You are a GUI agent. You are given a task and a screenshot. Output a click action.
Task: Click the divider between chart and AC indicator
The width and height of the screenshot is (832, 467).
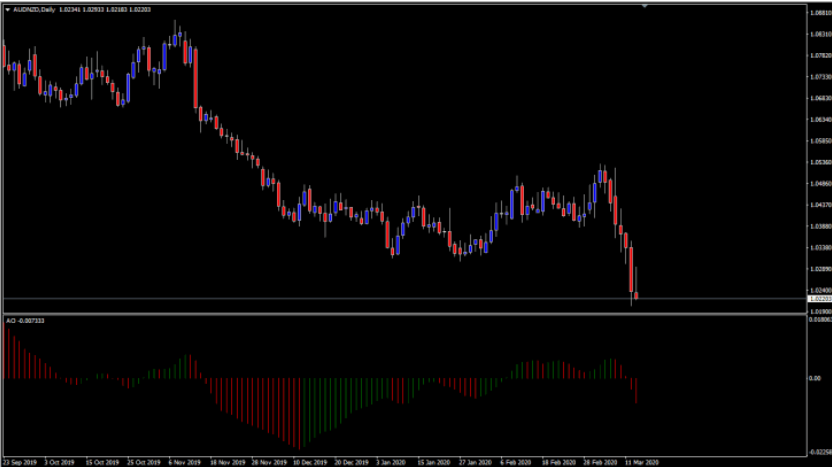coord(400,315)
